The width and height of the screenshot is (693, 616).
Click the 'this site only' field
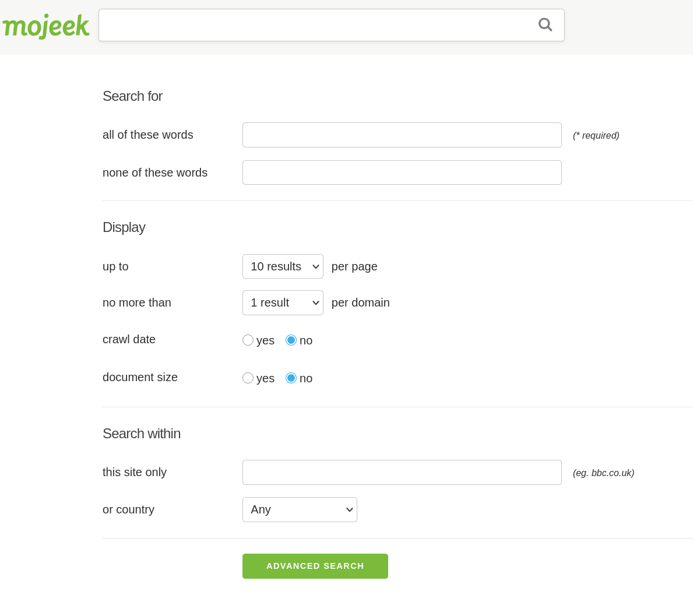pyautogui.click(x=402, y=473)
